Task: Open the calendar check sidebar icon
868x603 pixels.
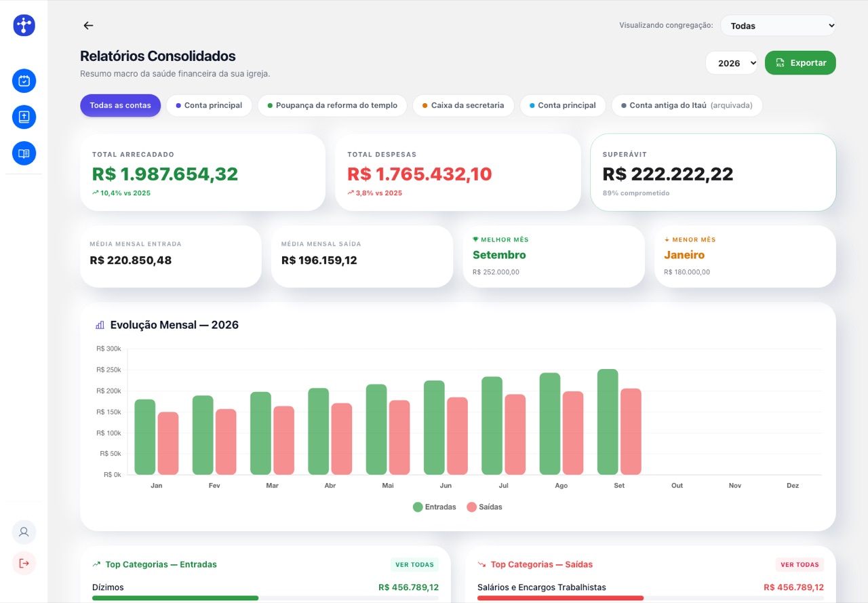Action: click(24, 81)
